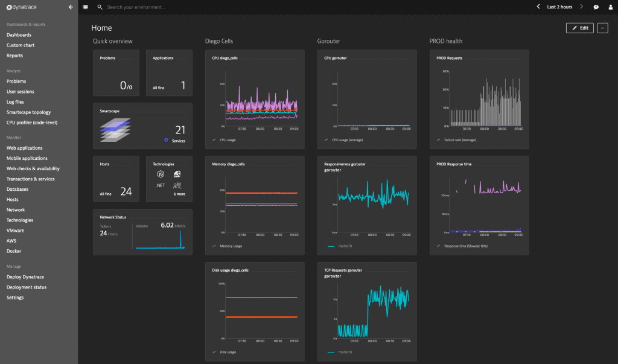The width and height of the screenshot is (618, 364).
Task: Click the .NET technology icon
Action: (161, 185)
